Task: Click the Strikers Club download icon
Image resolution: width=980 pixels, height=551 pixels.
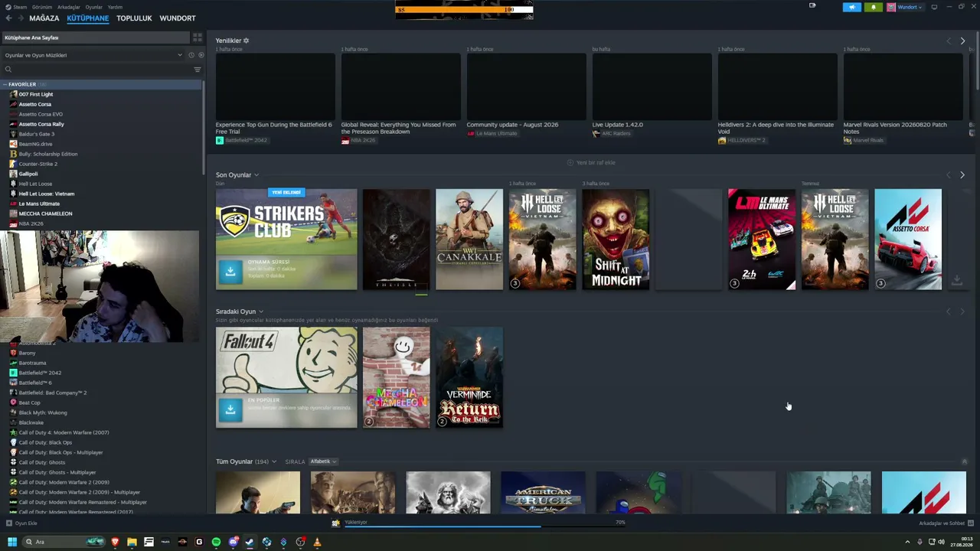Action: tap(230, 271)
